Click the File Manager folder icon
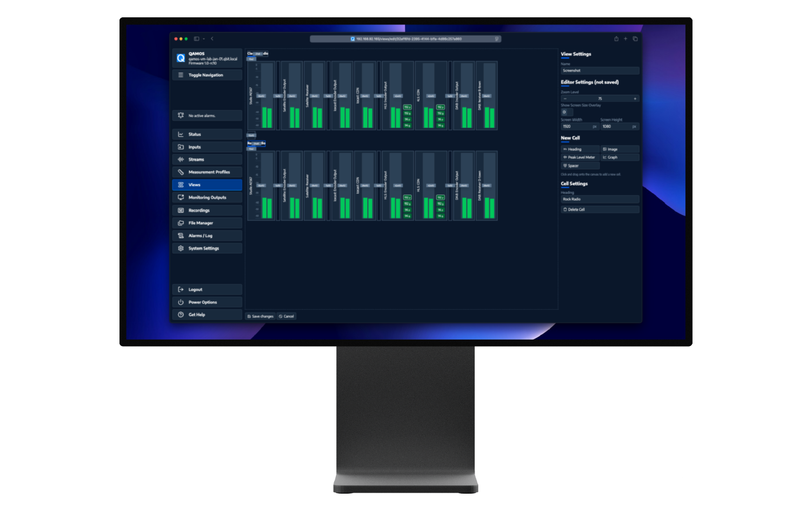 [181, 222]
